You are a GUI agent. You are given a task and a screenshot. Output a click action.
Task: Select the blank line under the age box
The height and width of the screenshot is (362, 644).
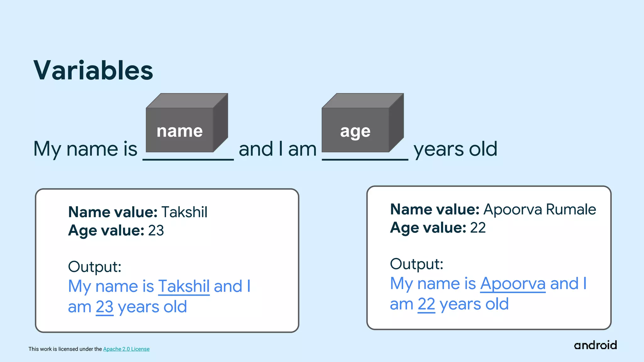365,159
